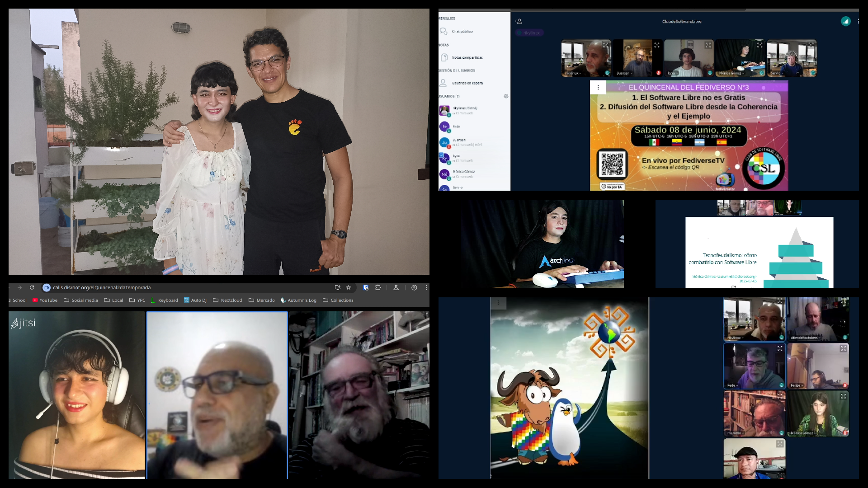Viewport: 868px width, 488px height.
Task: Bookmark the page with the star icon
Action: point(349,288)
